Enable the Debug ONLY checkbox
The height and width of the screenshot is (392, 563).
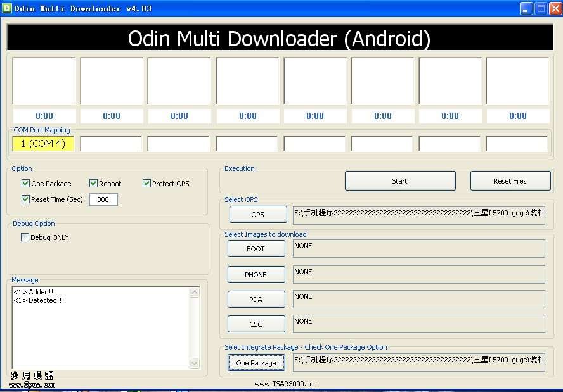[x=25, y=237]
